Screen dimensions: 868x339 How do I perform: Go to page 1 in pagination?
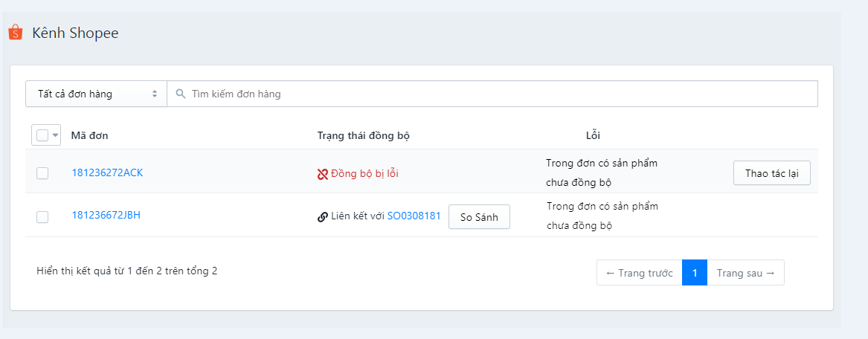pos(695,273)
